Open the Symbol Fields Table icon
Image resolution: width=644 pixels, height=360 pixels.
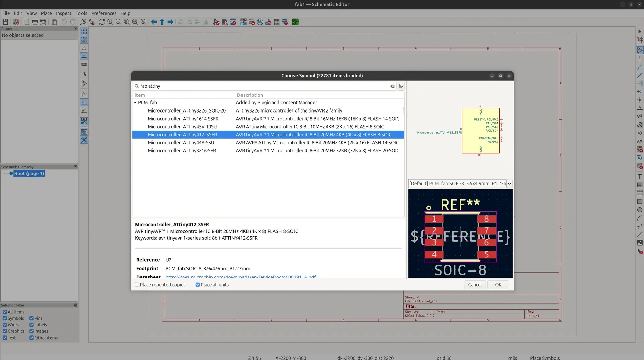[276, 22]
